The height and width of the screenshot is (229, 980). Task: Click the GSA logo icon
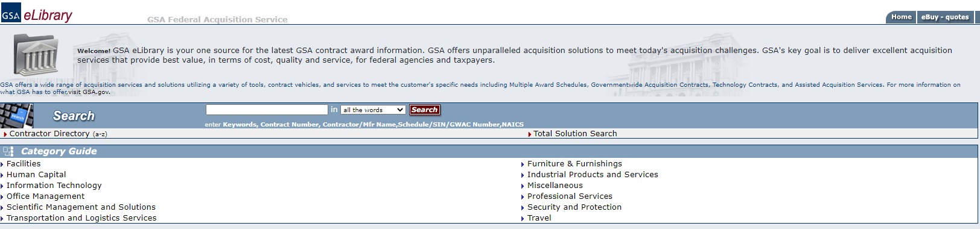(x=11, y=13)
